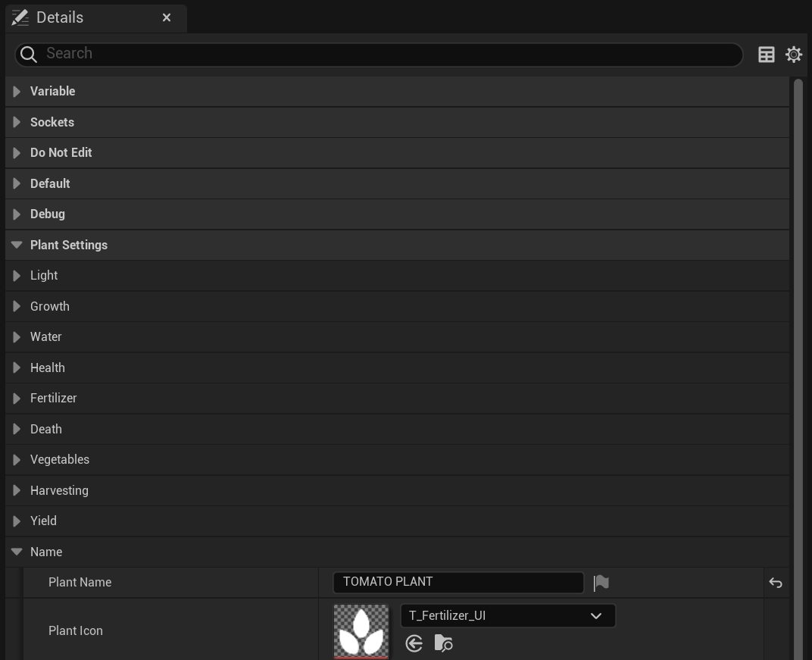Select the Details tab

point(95,18)
